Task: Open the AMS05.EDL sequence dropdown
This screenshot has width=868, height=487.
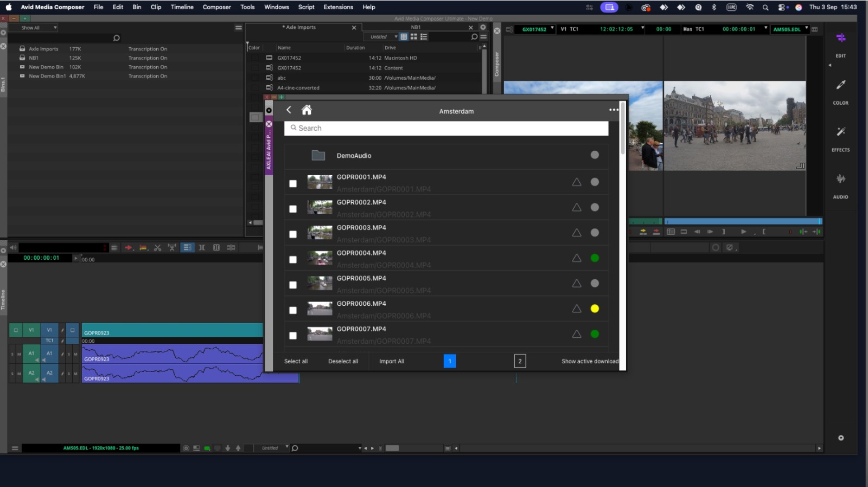Action: point(790,29)
